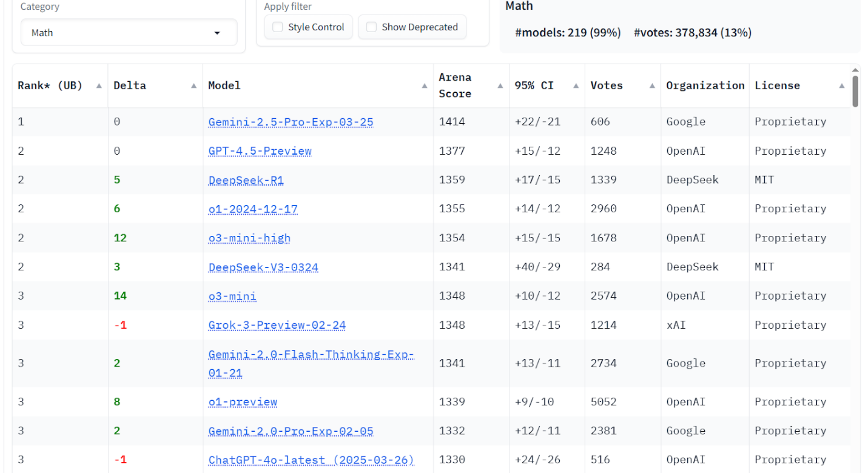Click the sort arrow in the Delta column header

193,86
